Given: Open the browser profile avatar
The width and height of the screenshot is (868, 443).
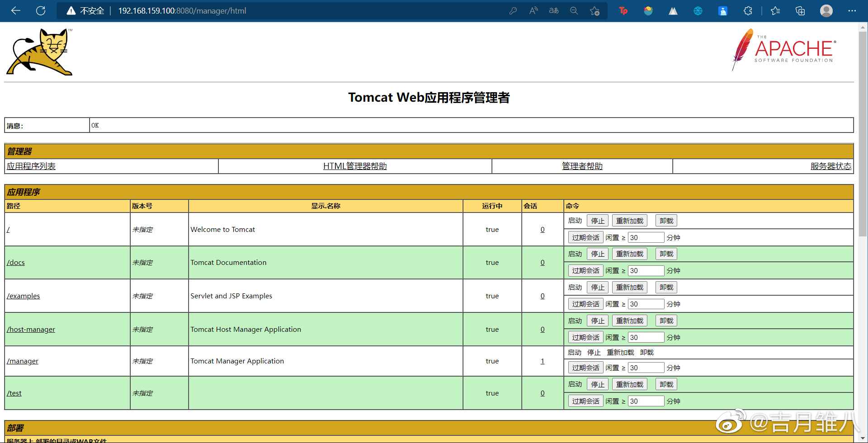Looking at the screenshot, I should 826,11.
